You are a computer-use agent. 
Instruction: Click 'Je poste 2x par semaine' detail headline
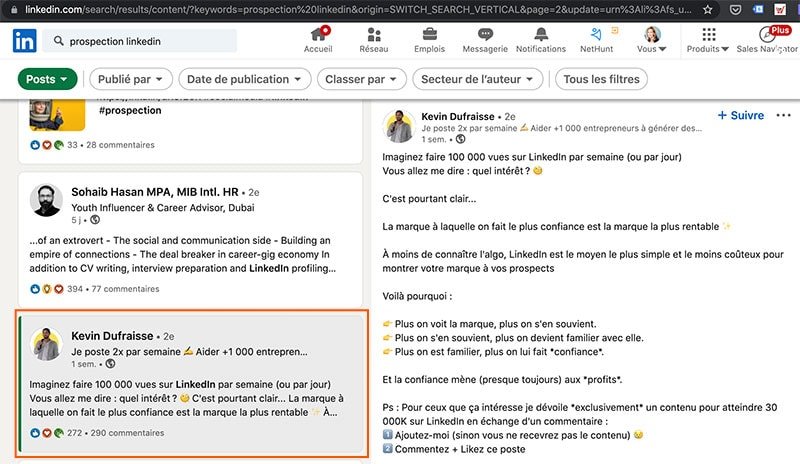562,128
